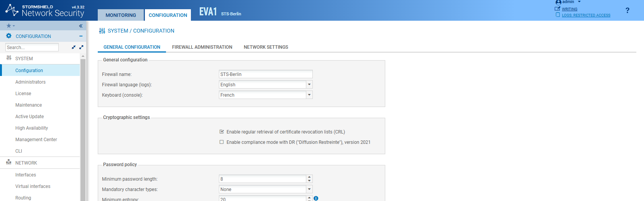Click the minimum entropy info icon
This screenshot has width=644, height=201.
click(x=316, y=198)
